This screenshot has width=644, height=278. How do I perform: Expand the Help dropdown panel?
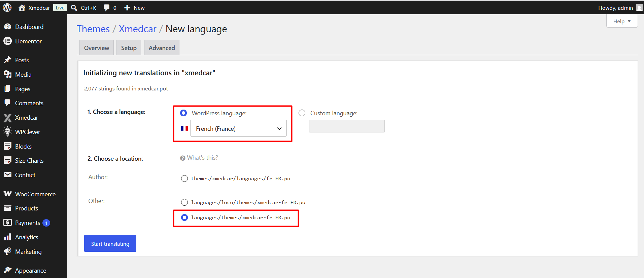click(622, 21)
